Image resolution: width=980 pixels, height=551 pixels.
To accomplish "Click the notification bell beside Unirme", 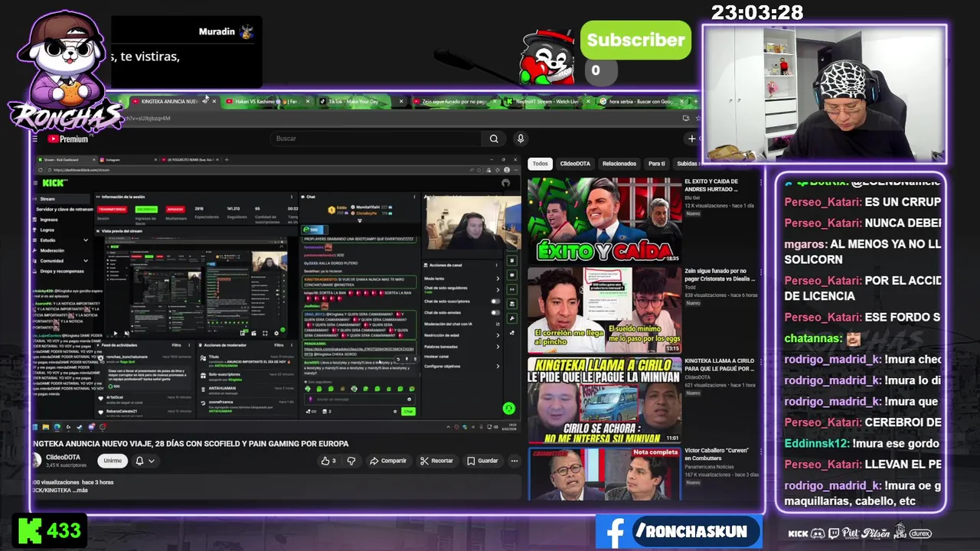I will pyautogui.click(x=139, y=461).
